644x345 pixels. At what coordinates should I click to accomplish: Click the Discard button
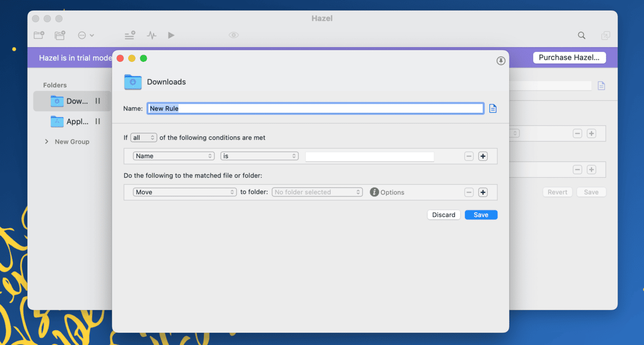(444, 215)
